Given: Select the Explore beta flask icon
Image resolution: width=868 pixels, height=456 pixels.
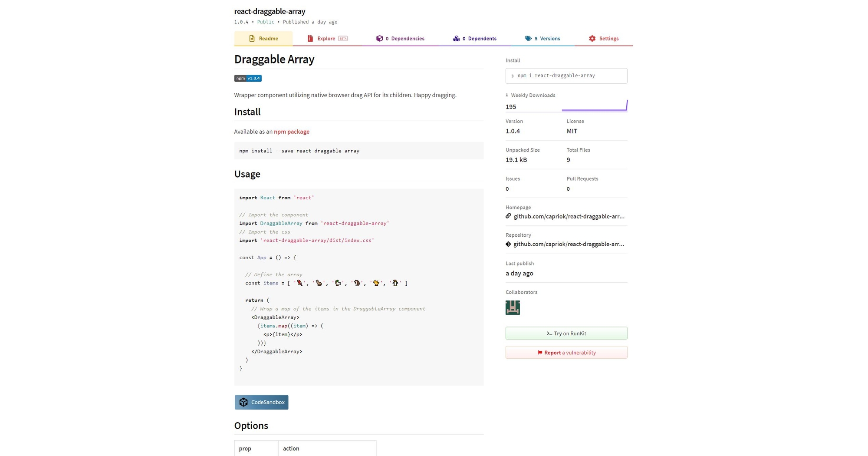Looking at the screenshot, I should pyautogui.click(x=310, y=38).
